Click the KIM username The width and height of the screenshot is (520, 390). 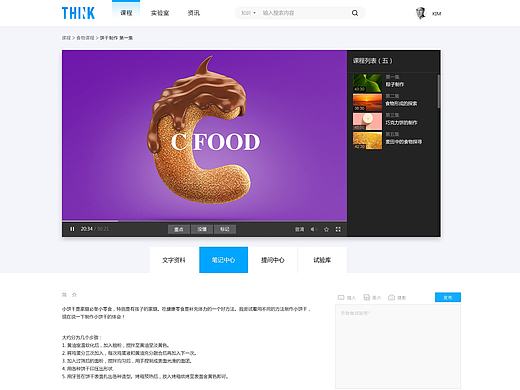437,14
